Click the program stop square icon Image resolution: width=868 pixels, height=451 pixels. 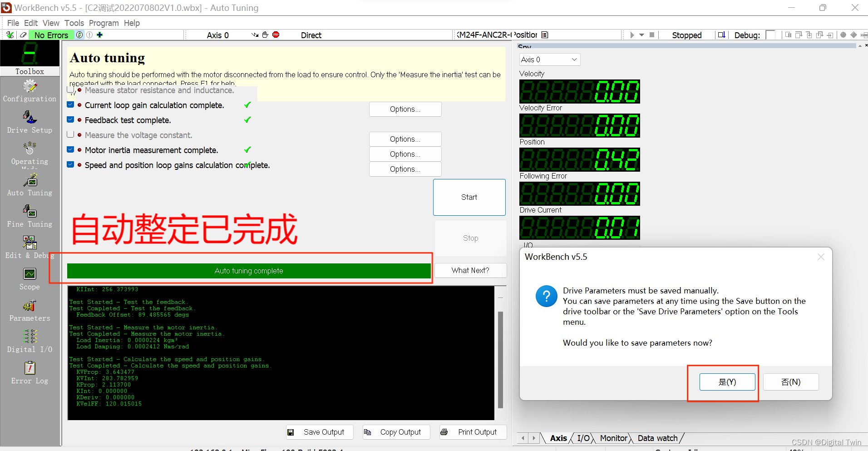(x=652, y=35)
